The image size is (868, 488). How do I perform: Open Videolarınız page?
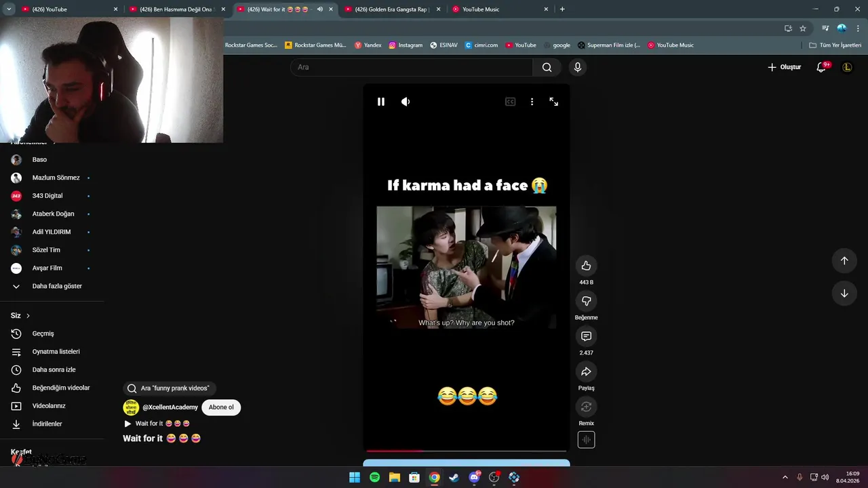(x=49, y=406)
